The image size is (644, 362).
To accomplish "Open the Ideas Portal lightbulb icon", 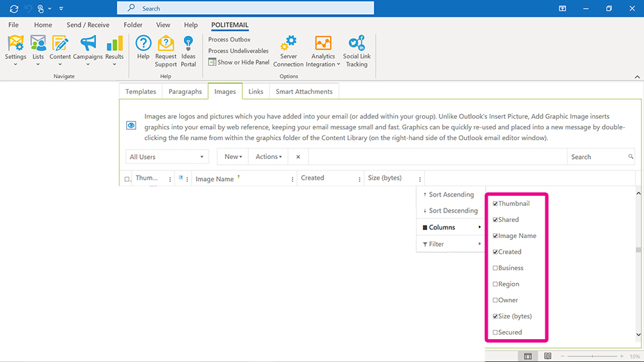I will click(189, 44).
